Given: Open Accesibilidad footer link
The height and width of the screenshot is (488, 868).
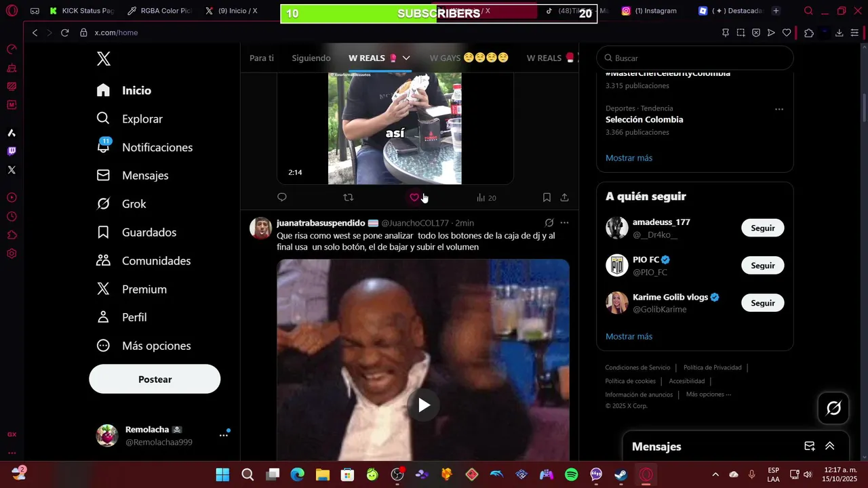Looking at the screenshot, I should click(686, 381).
